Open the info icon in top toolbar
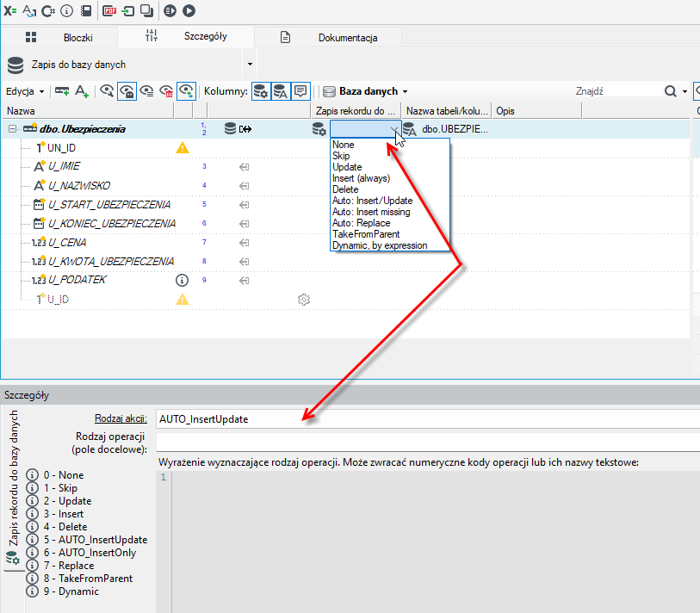Viewport: 700px width, 613px height. pyautogui.click(x=66, y=10)
